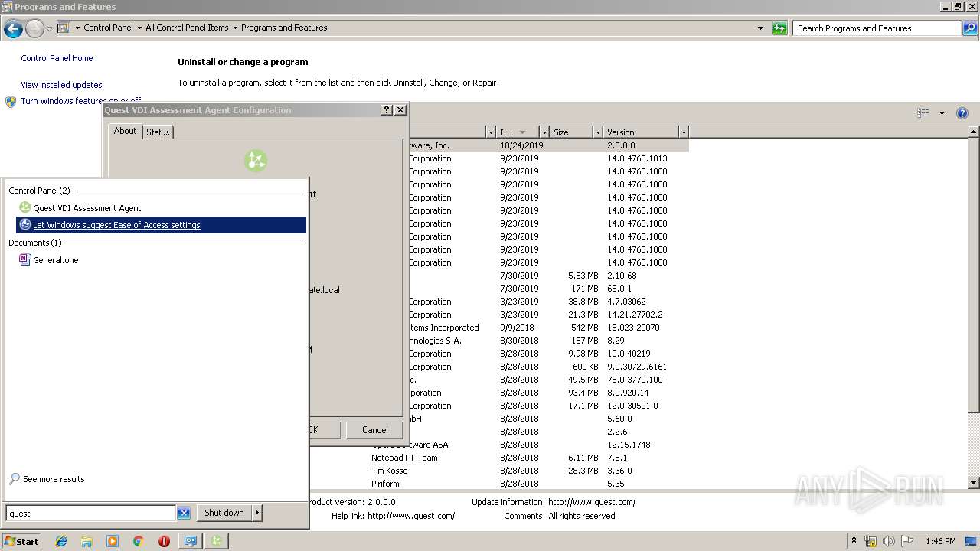Select the About tab

(x=125, y=131)
